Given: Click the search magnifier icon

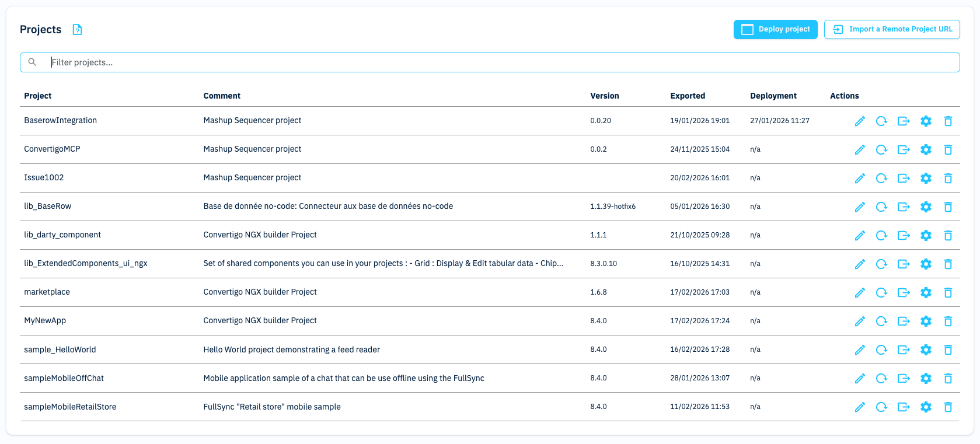Looking at the screenshot, I should tap(33, 62).
